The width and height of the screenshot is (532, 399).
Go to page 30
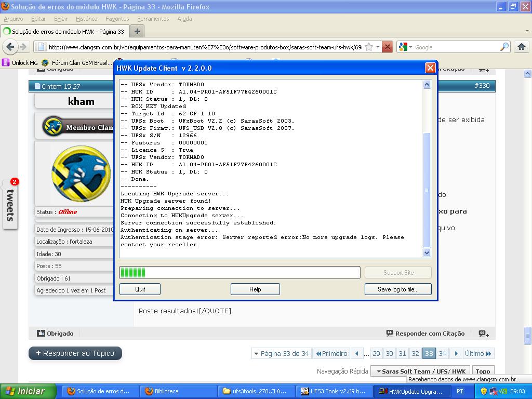tap(389, 353)
